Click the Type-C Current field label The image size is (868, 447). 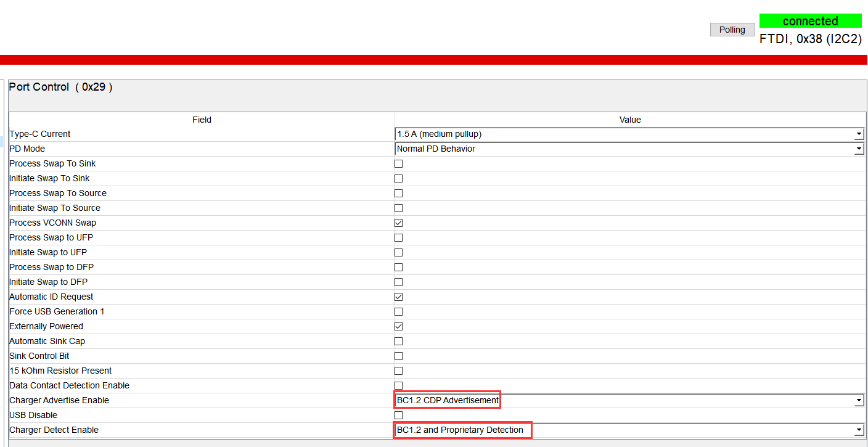coord(40,134)
